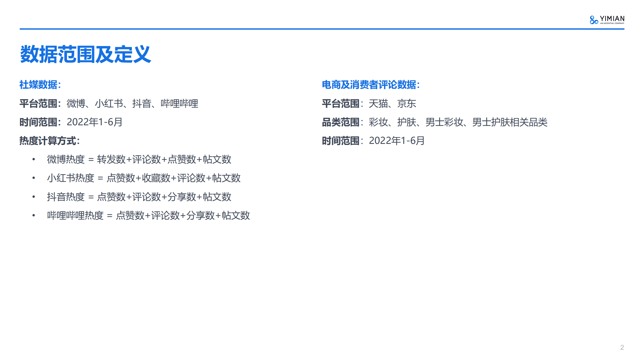Click the 小红书热度 bullet point
The width and height of the screenshot is (644, 362).
[143, 179]
